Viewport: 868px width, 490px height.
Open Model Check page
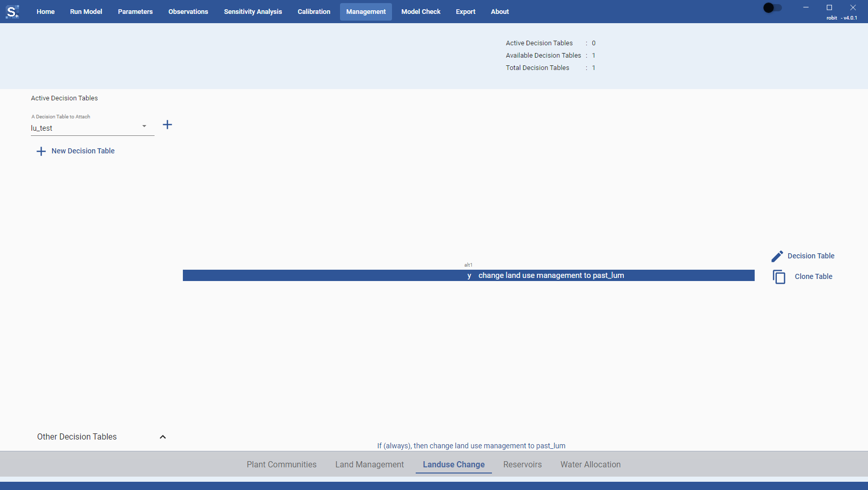click(421, 12)
